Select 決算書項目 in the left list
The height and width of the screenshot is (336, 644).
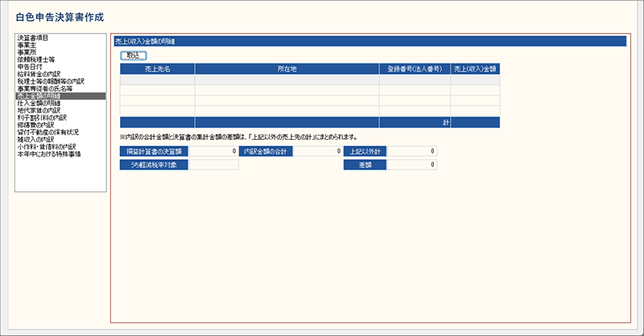tap(33, 38)
